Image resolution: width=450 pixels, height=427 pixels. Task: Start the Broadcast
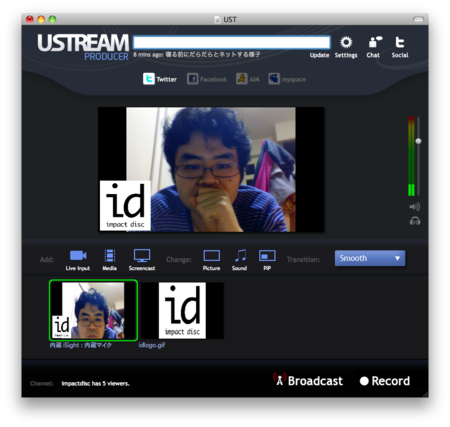308,380
